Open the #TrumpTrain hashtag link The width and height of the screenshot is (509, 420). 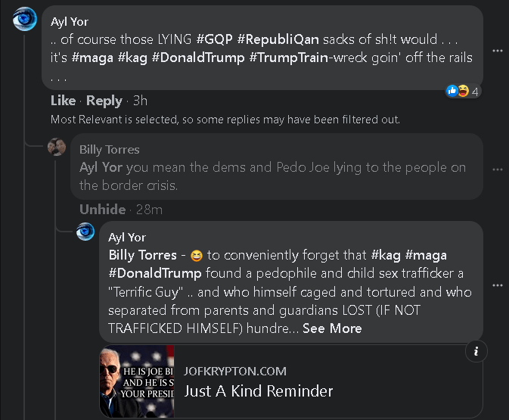(x=287, y=58)
